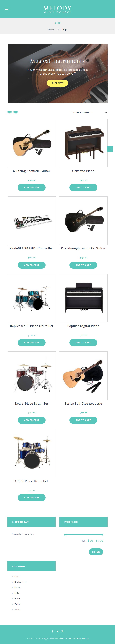Open the Default Sorting dropdown
This screenshot has width=115, height=644.
[x=89, y=113]
